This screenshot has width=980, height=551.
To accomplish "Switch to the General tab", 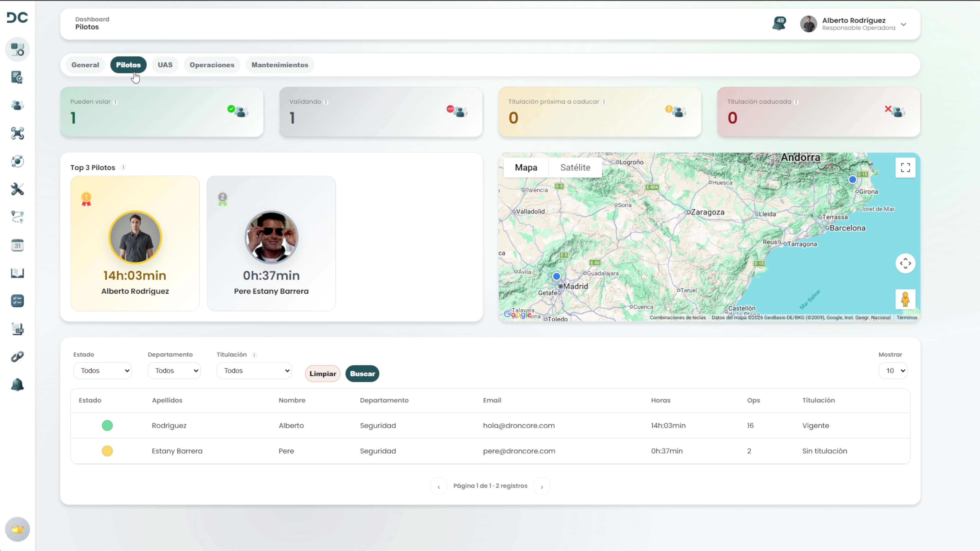I will point(85,65).
